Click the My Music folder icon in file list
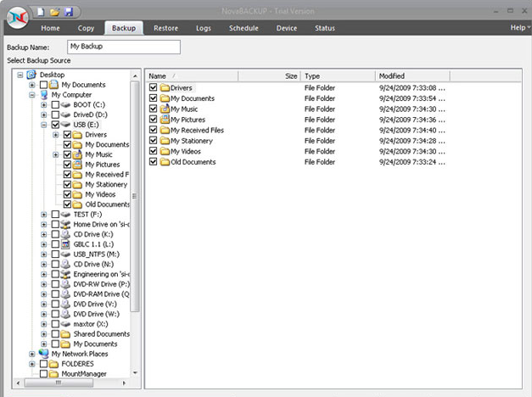Screen dimensions: 532x397 (165, 109)
